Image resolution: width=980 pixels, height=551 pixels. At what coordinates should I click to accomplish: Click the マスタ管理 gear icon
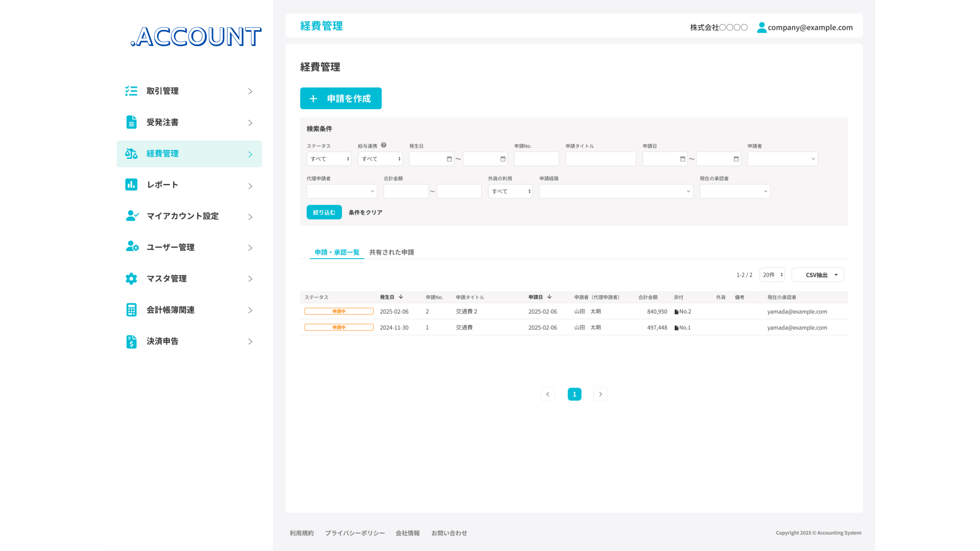(131, 279)
